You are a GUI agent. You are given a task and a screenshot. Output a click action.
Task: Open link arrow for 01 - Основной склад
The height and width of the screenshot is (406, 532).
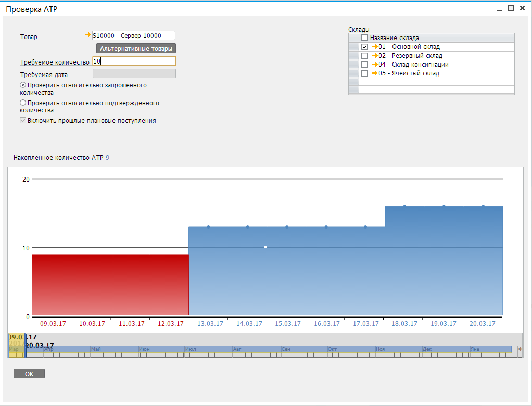pos(375,47)
